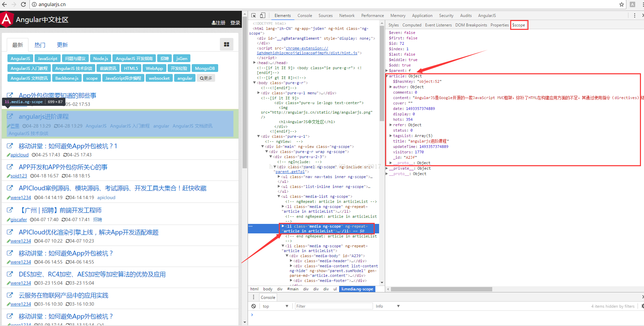
Task: Select the 更新 articles tab
Action: click(62, 45)
